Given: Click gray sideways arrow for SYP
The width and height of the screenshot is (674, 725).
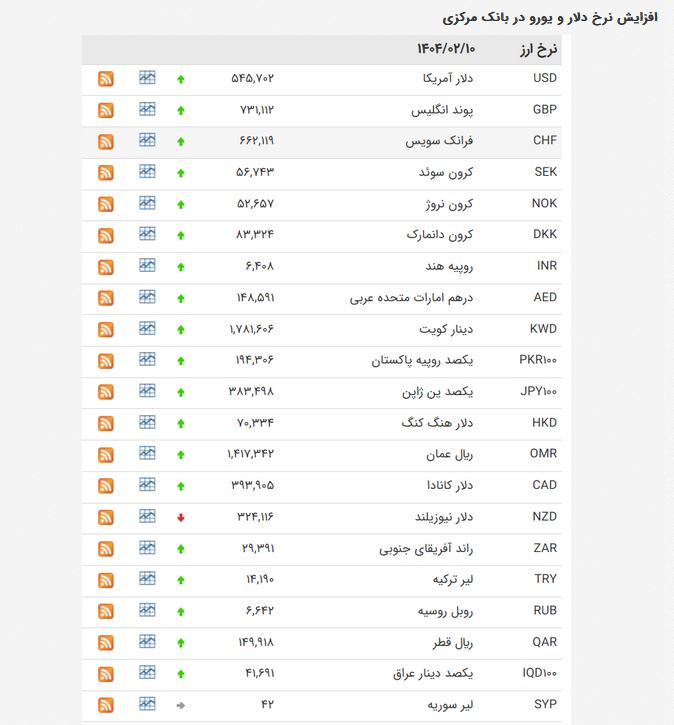Looking at the screenshot, I should click(181, 705).
